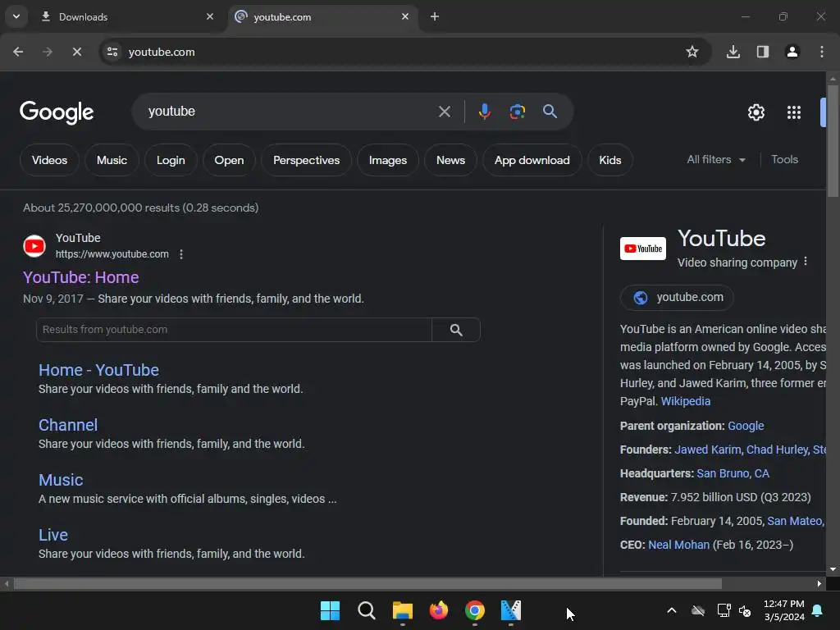Screen dimensions: 840x630
Task: Click the Results from youtube.com field
Action: point(234,330)
